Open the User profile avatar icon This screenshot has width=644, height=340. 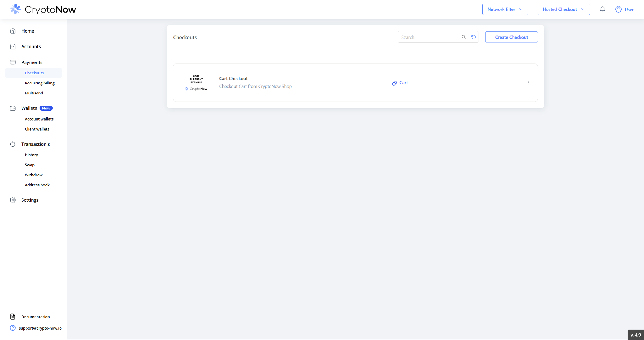(618, 9)
